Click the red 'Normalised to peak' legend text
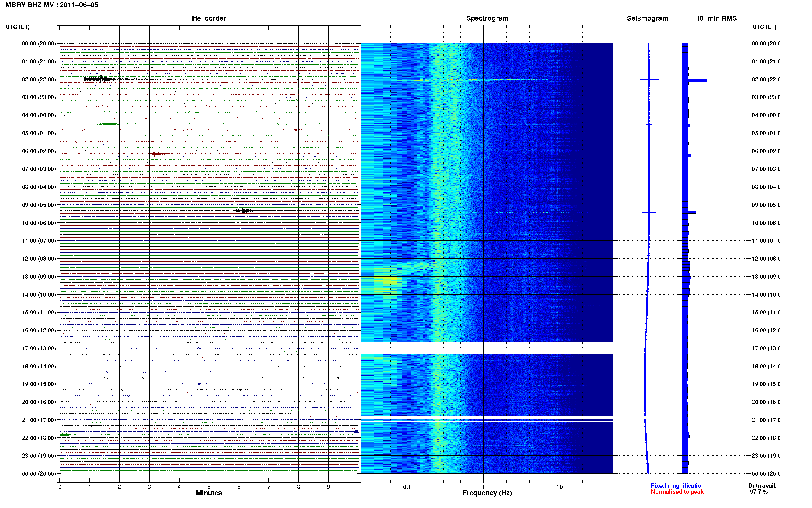This screenshot has height=508, width=812. 677,492
